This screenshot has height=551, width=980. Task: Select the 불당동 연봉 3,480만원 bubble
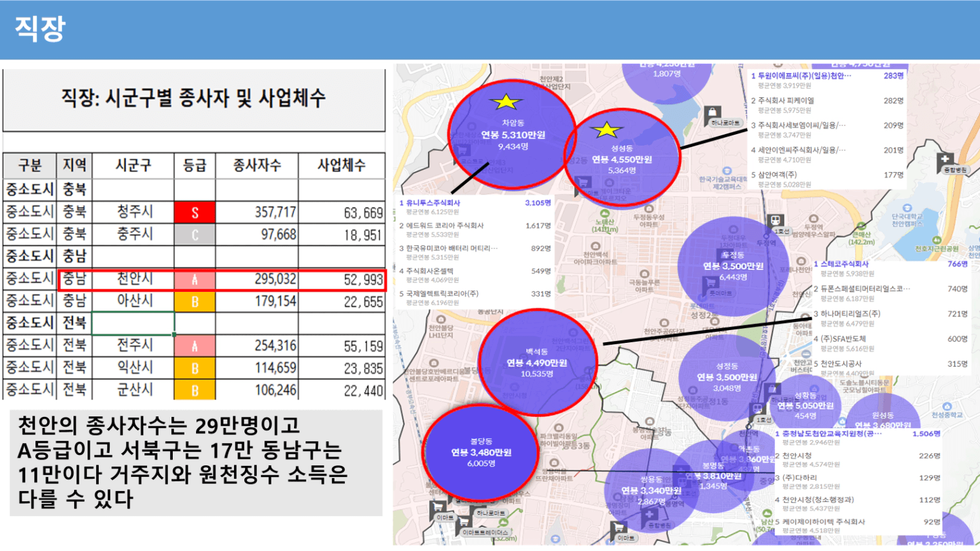pyautogui.click(x=480, y=452)
